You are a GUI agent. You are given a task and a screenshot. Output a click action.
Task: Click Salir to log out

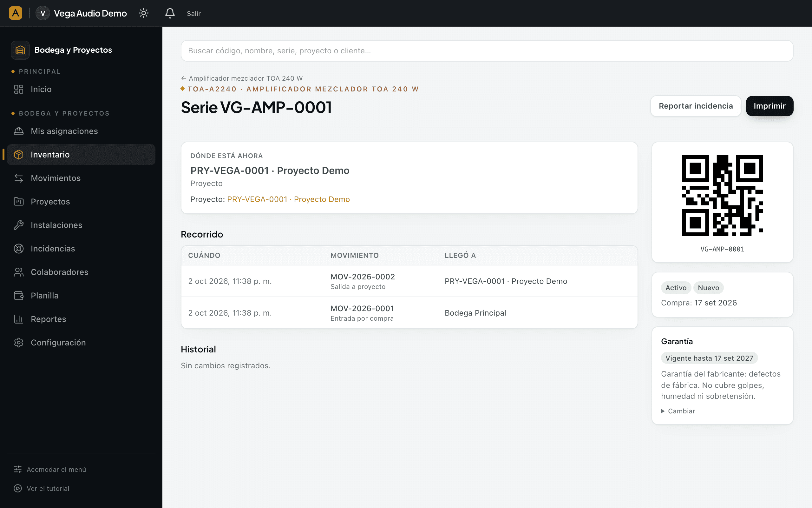coord(193,13)
